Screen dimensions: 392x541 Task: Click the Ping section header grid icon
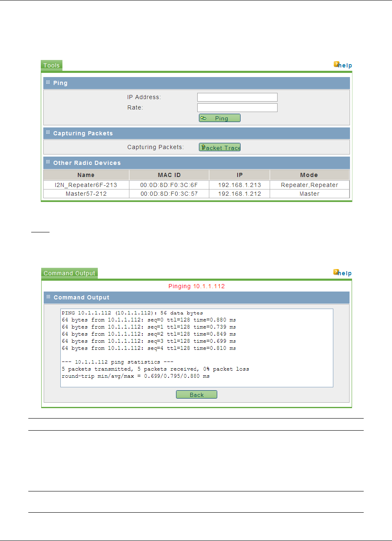coord(48,82)
